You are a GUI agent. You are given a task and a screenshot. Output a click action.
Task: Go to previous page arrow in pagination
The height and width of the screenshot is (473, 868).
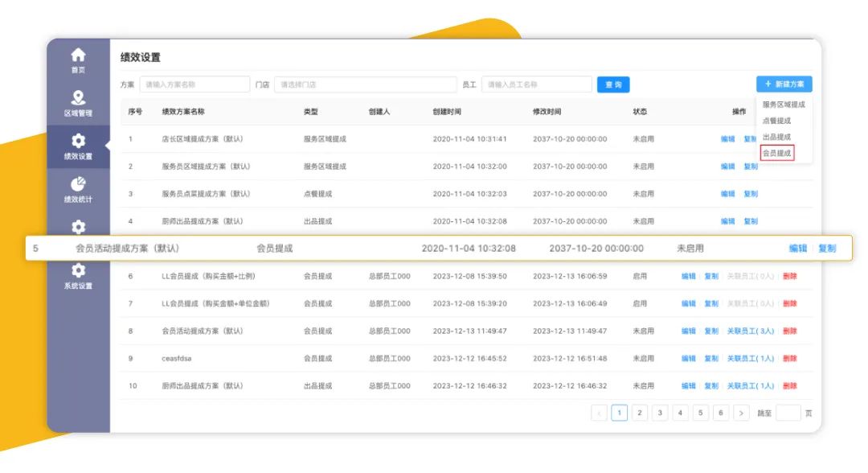(x=599, y=413)
